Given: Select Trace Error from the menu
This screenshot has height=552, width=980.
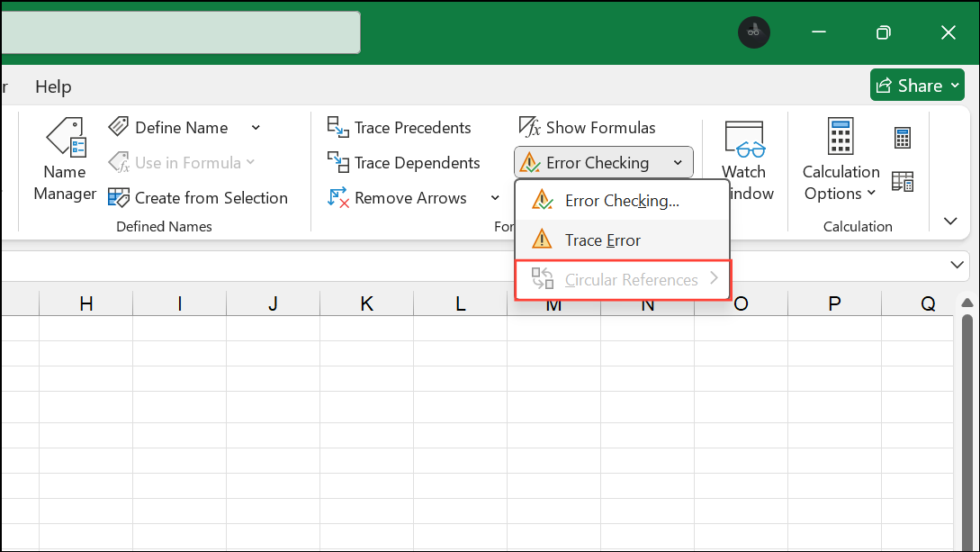Looking at the screenshot, I should tap(601, 240).
